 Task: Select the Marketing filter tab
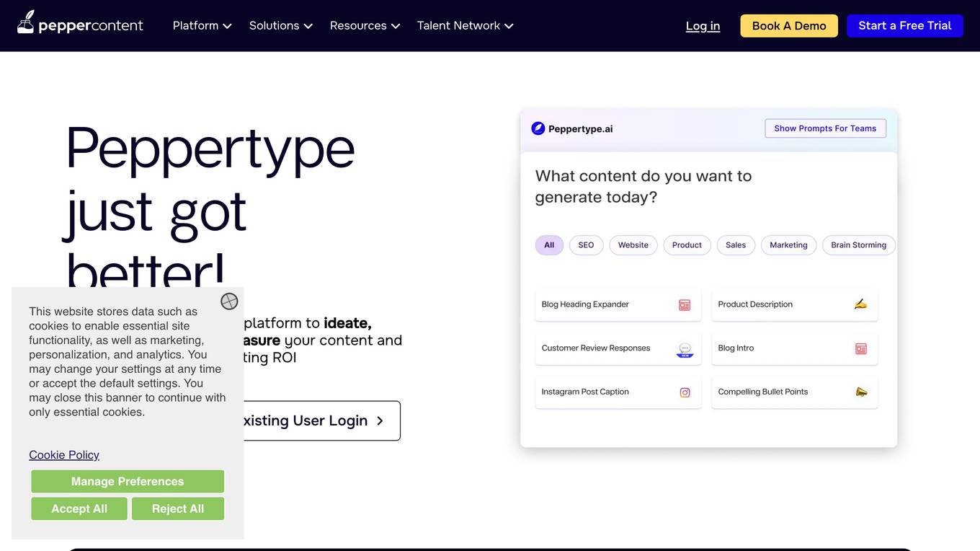point(788,245)
